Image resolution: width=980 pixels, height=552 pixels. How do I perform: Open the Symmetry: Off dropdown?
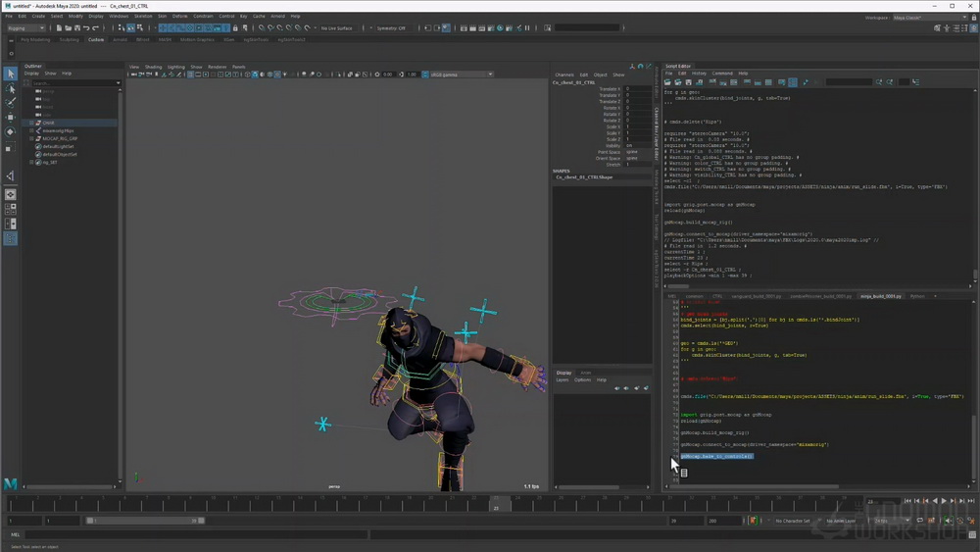pyautogui.click(x=391, y=28)
